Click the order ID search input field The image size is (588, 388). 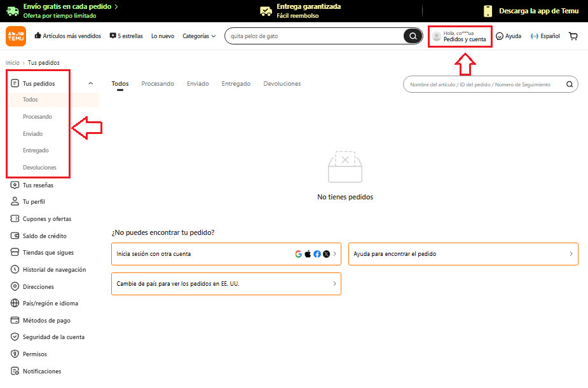483,84
